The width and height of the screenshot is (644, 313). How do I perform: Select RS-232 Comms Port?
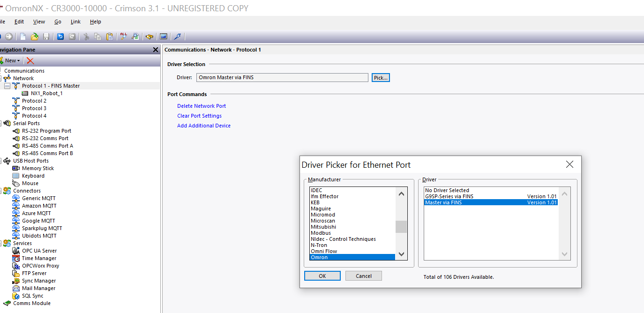click(45, 138)
